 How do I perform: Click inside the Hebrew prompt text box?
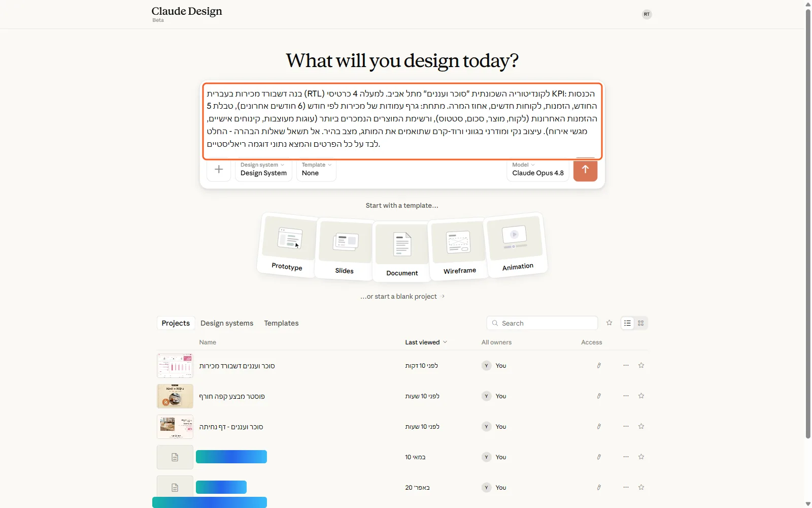402,121
